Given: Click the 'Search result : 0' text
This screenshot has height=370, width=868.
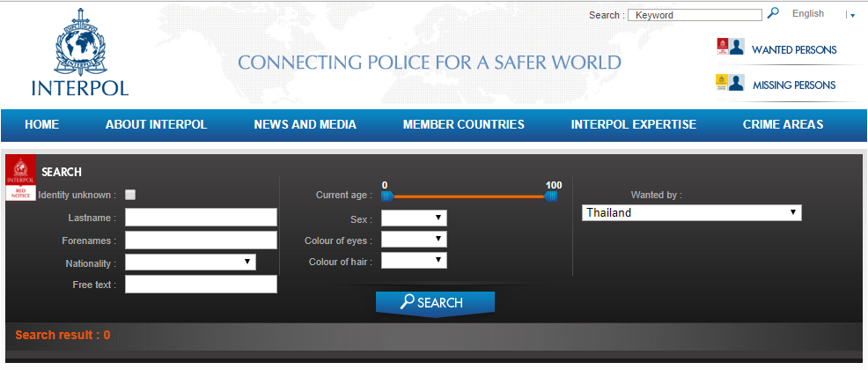Looking at the screenshot, I should [x=63, y=335].
